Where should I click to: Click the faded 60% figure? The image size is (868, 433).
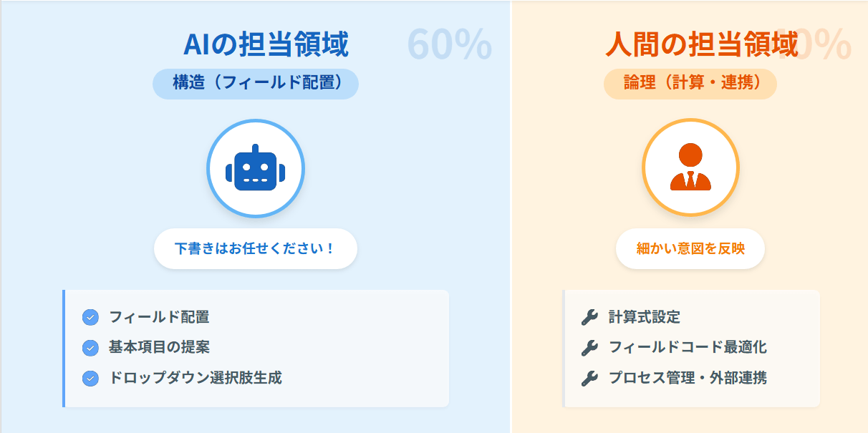tap(449, 45)
